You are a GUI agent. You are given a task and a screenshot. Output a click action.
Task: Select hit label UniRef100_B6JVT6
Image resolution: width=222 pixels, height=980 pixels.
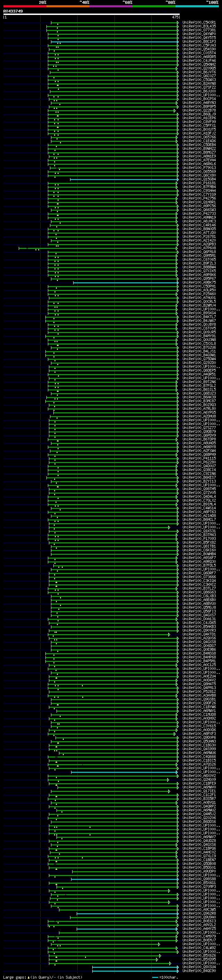(x=199, y=72)
